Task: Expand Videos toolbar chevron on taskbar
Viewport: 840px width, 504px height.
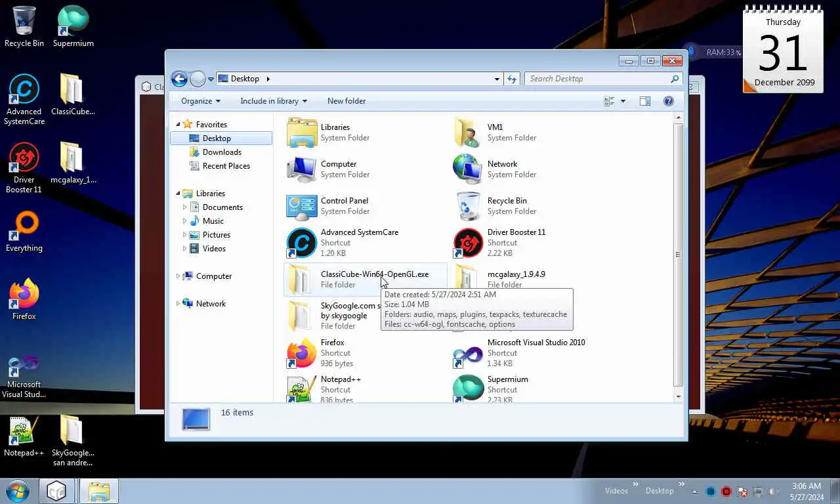Action: [x=635, y=485]
